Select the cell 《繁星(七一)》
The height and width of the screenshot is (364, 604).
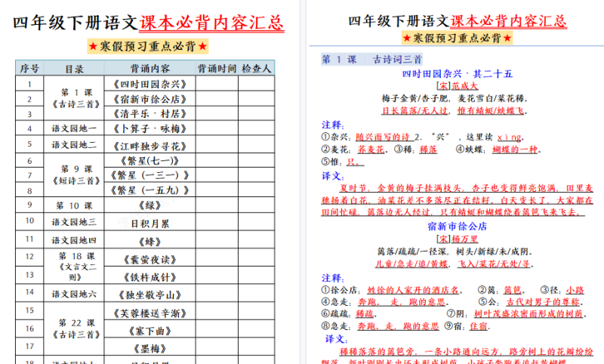[x=149, y=161]
